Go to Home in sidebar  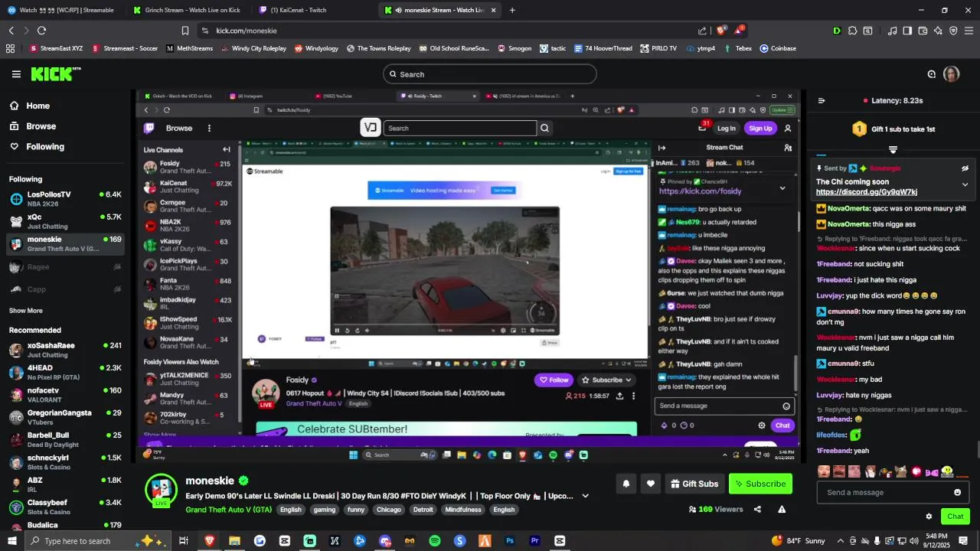38,106
